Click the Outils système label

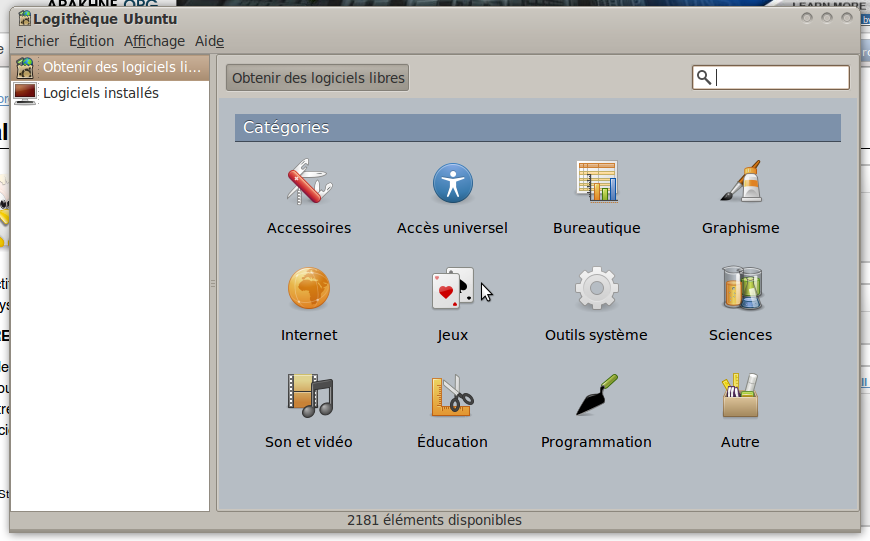596,335
